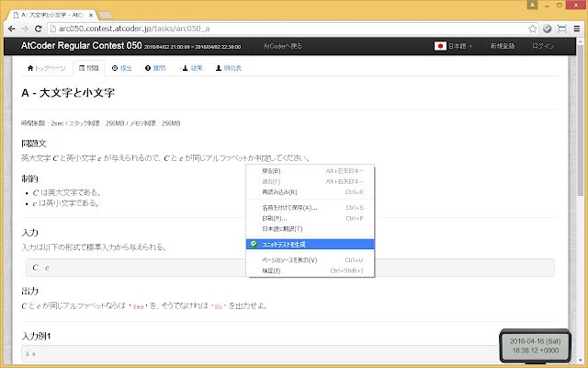Click the 'C c' input format box

pyautogui.click(x=290, y=268)
